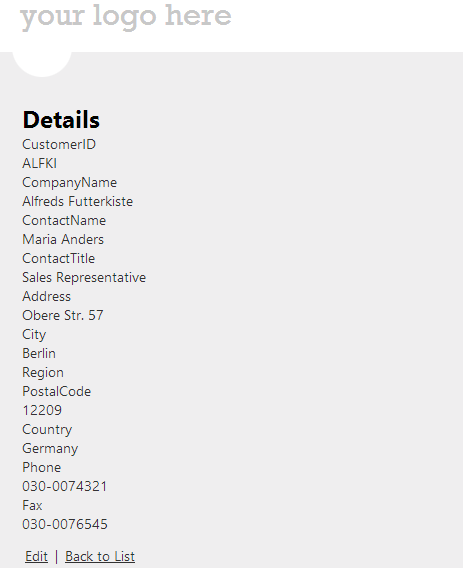Click the Germany country value
This screenshot has width=463, height=568.
(x=50, y=448)
